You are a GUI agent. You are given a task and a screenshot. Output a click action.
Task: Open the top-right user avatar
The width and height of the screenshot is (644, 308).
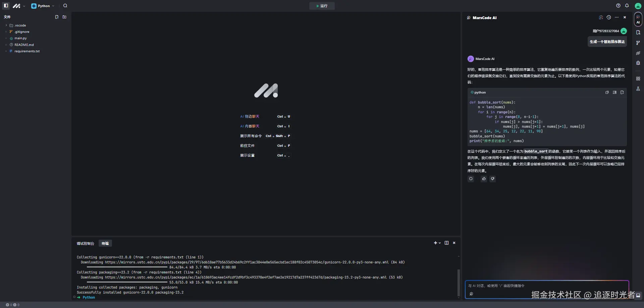[638, 6]
